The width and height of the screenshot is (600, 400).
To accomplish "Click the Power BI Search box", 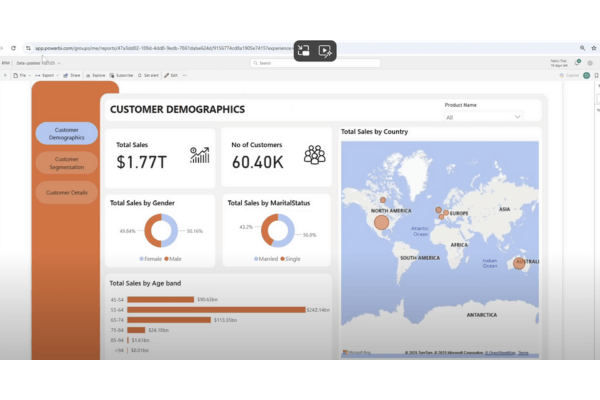I will coord(315,63).
